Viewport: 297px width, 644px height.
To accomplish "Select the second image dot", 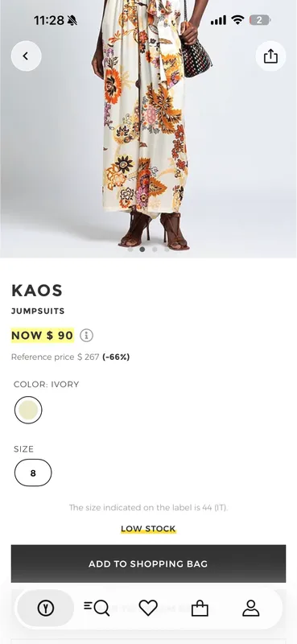I will [142, 249].
